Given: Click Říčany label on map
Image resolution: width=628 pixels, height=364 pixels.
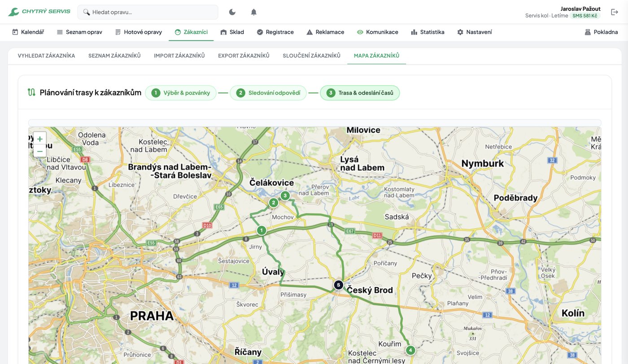Looking at the screenshot, I should 248,352.
